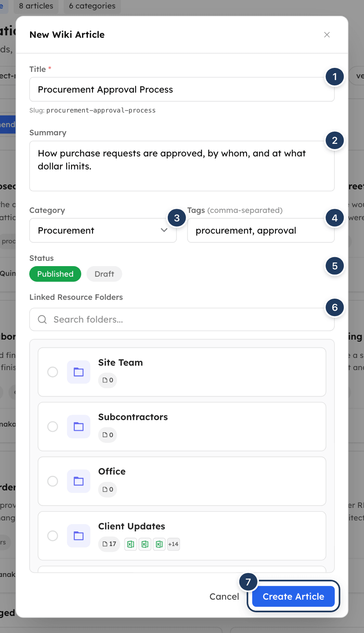Viewport: 364px width, 633px height.
Task: Set status to Draft
Action: click(x=104, y=274)
